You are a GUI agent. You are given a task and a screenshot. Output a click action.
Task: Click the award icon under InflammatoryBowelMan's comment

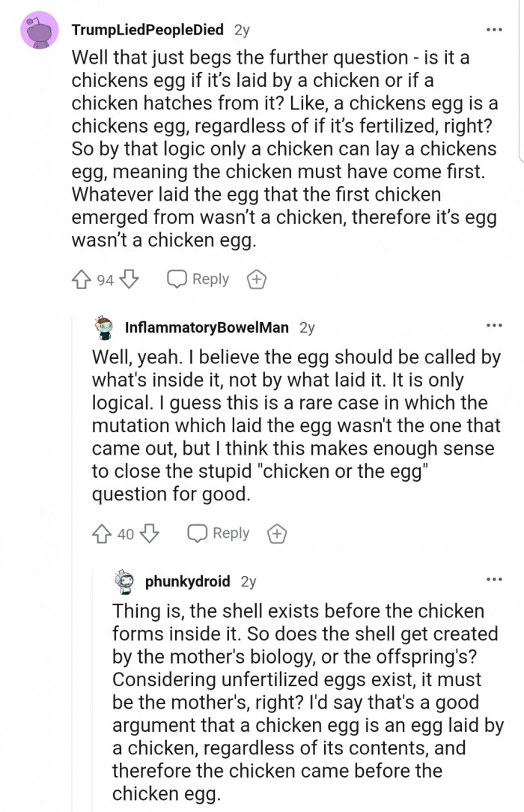pyautogui.click(x=276, y=534)
